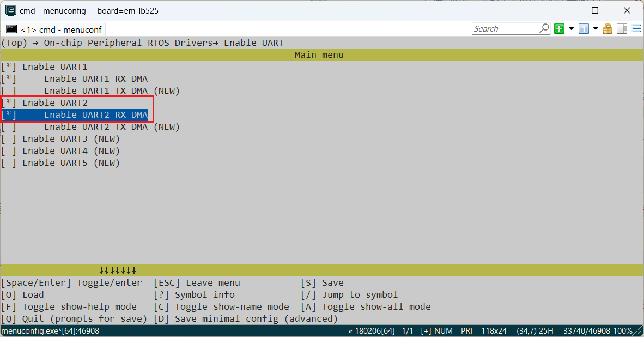Select the Enable UART2 RX DMA entry
Viewport: 644px width, 337px height.
(x=95, y=115)
